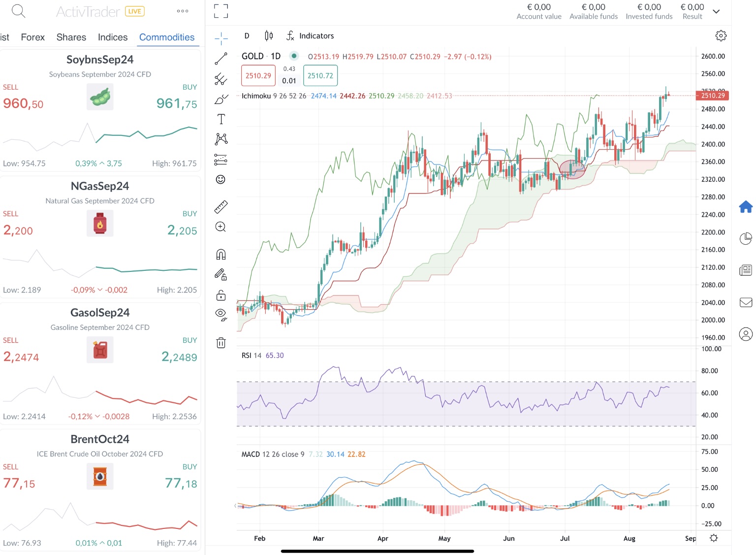Screen dimensions: 756x555
Task: Open chart settings with the gear icon
Action: click(721, 35)
